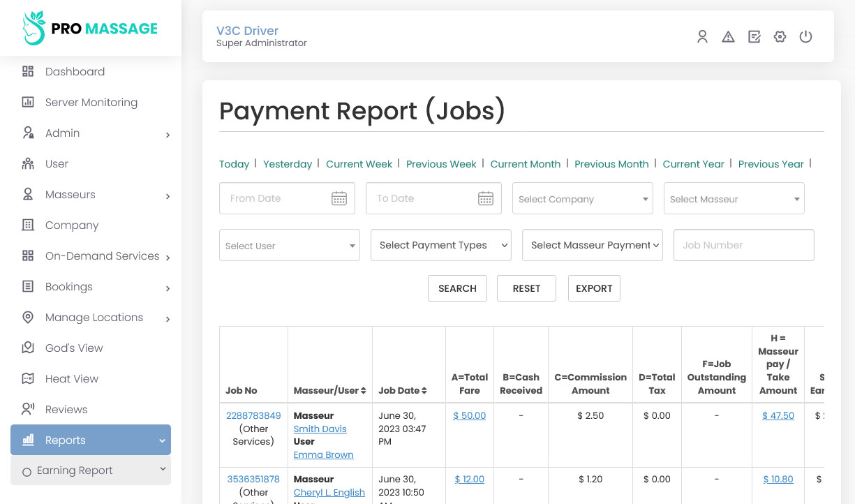Open the Select Payment Types dropdown
The width and height of the screenshot is (855, 504).
click(441, 245)
